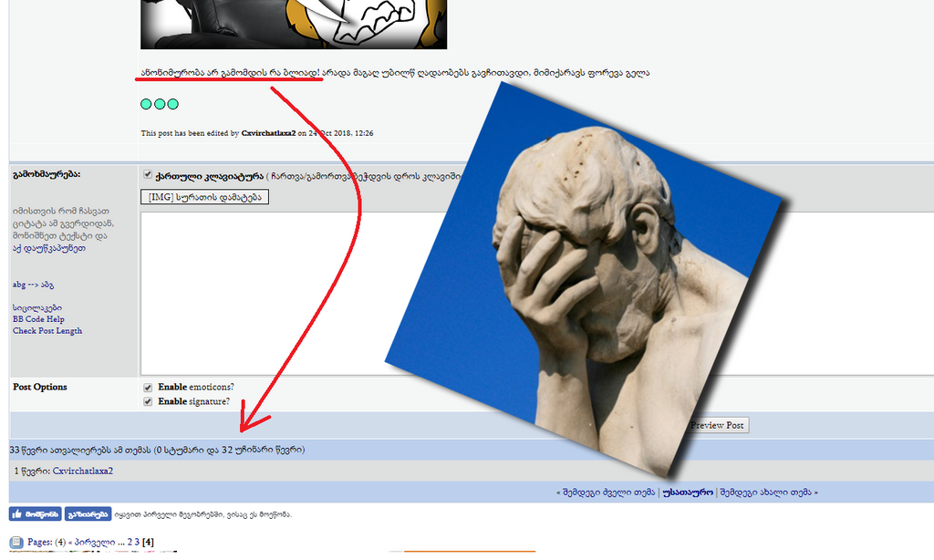Screen dimensions: 934x560
Task: Click the signature cartoon image at top
Action: [294, 25]
